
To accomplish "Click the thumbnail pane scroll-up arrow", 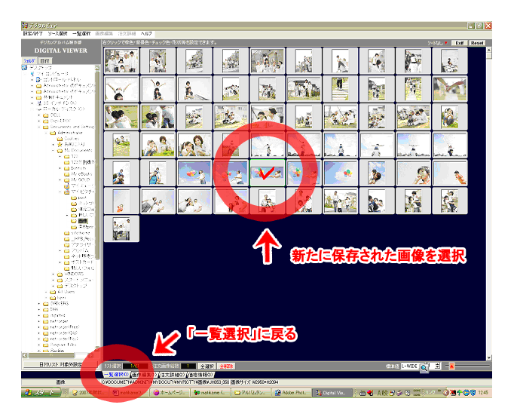I will (x=489, y=50).
